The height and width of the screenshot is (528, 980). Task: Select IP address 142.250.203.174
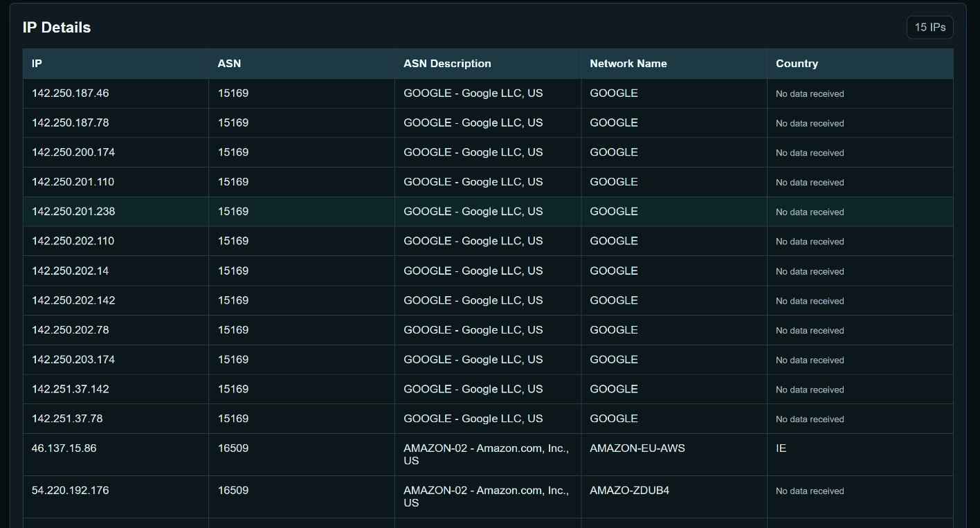pyautogui.click(x=73, y=360)
